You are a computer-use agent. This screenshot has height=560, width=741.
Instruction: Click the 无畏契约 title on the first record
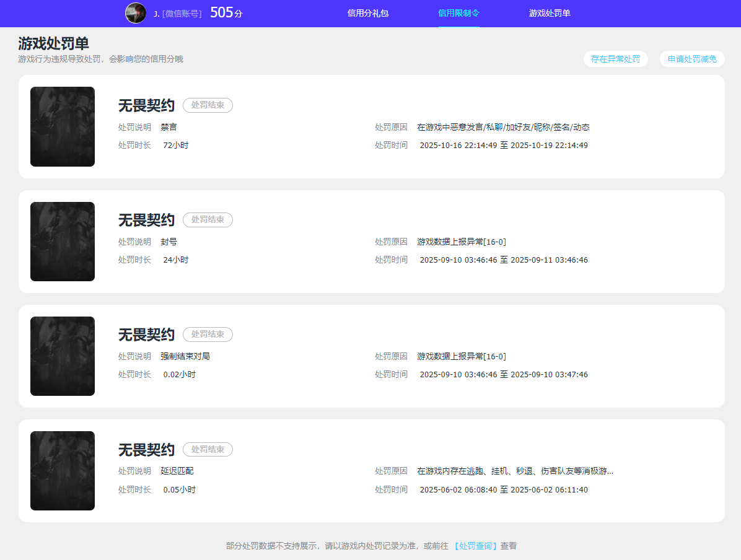pos(146,105)
